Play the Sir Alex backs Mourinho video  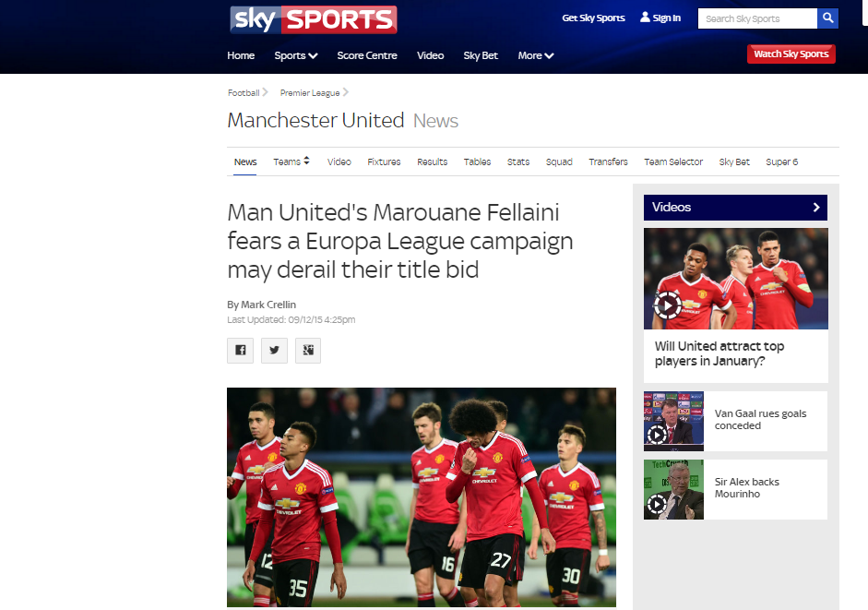click(x=657, y=504)
